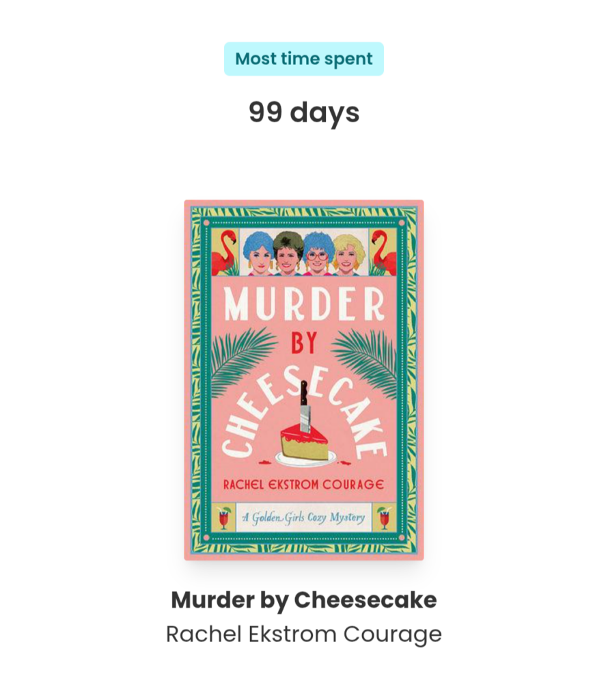Click the left flamingo on the cover
The width and height of the screenshot is (608, 700).
pos(224,253)
